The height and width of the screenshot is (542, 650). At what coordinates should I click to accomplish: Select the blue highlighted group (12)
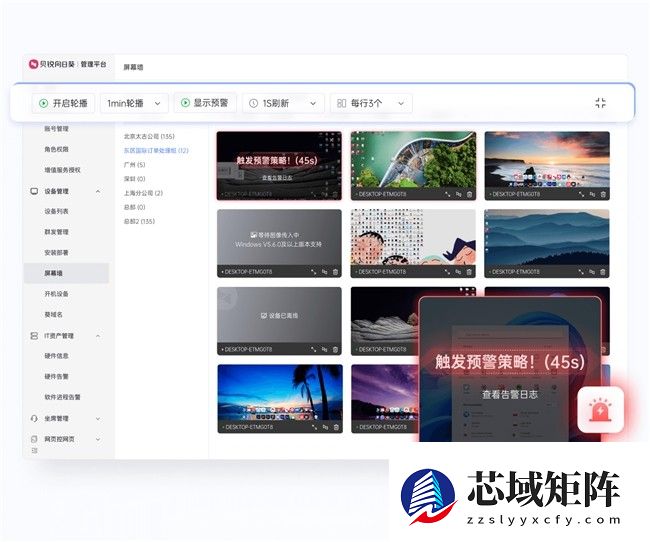coord(156,150)
